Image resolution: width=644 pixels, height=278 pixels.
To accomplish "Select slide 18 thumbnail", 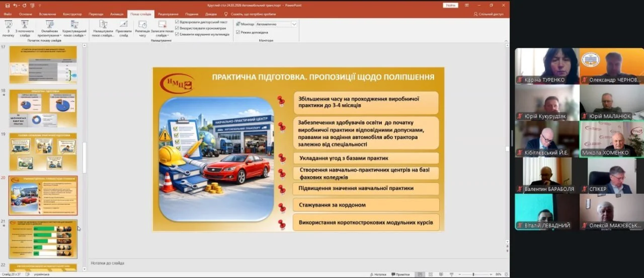I will (x=43, y=108).
